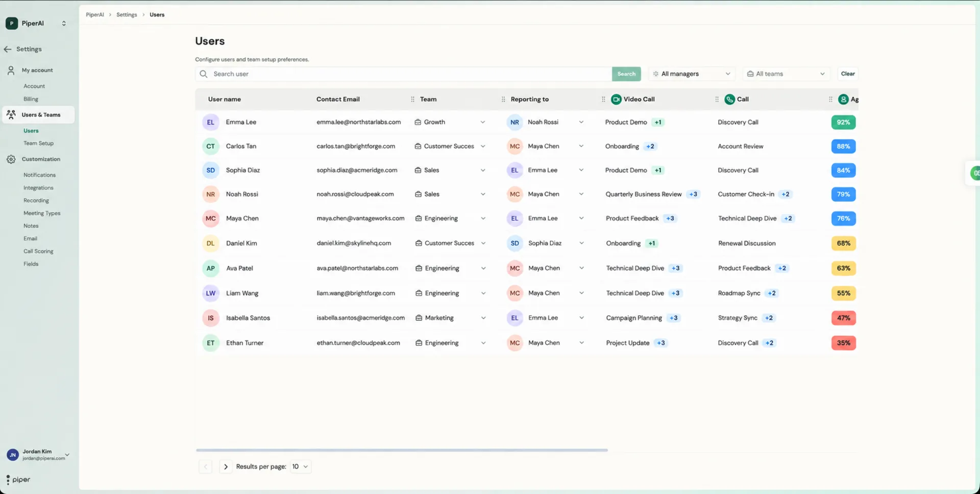The width and height of the screenshot is (980, 494).
Task: Click the drag handle beside Reporting to column
Action: point(503,99)
